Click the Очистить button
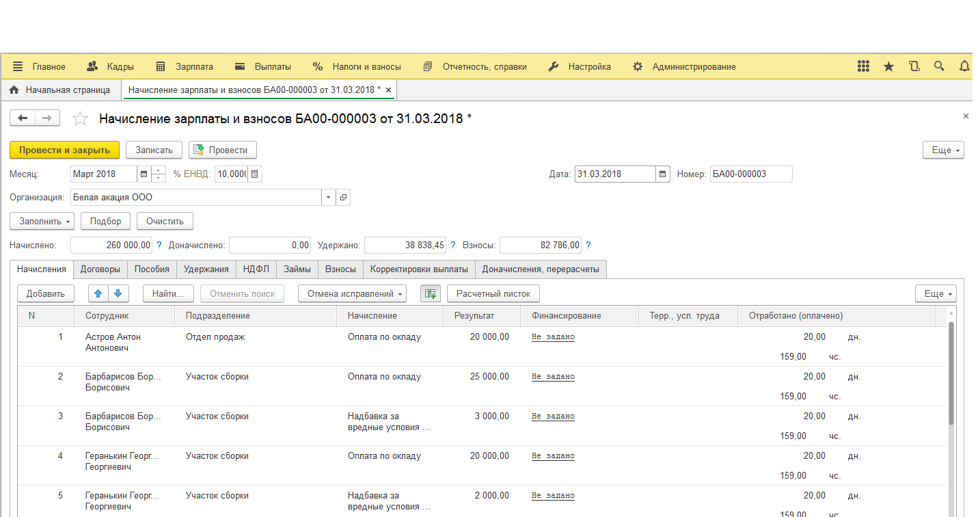 click(165, 221)
